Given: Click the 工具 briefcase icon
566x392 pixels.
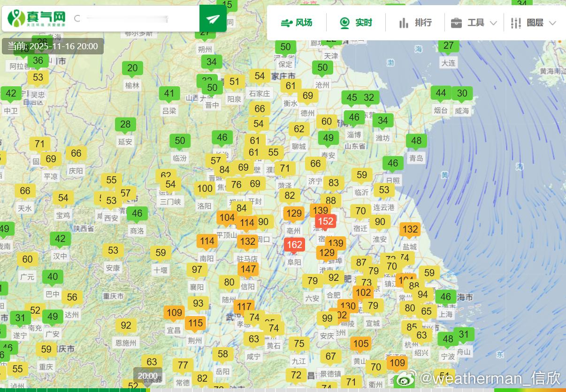Looking at the screenshot, I should (x=456, y=23).
